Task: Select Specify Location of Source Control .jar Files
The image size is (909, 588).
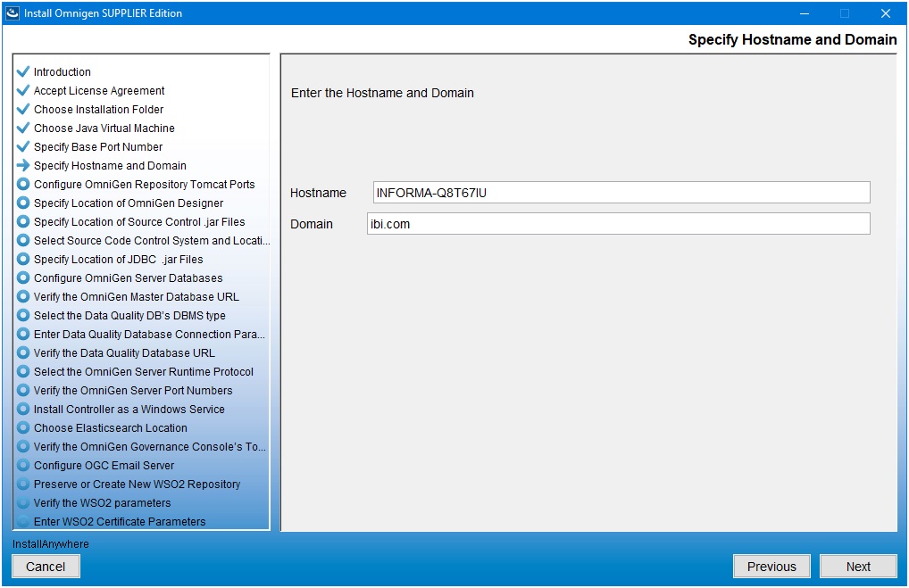Action: (139, 221)
